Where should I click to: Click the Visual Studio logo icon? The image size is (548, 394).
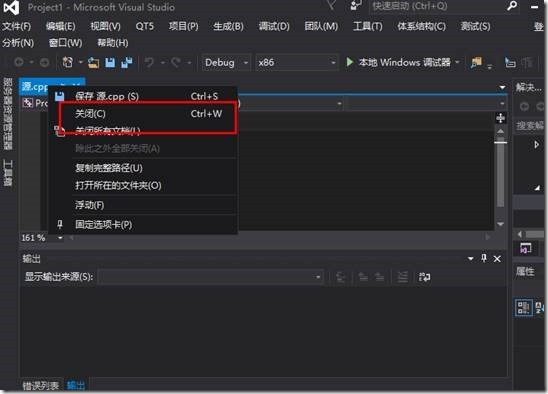(x=11, y=7)
